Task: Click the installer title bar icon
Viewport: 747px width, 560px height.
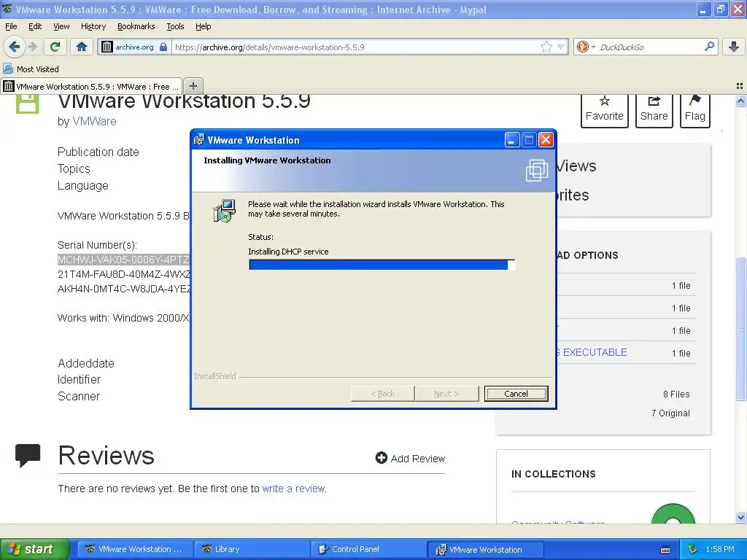Action: pos(198,139)
